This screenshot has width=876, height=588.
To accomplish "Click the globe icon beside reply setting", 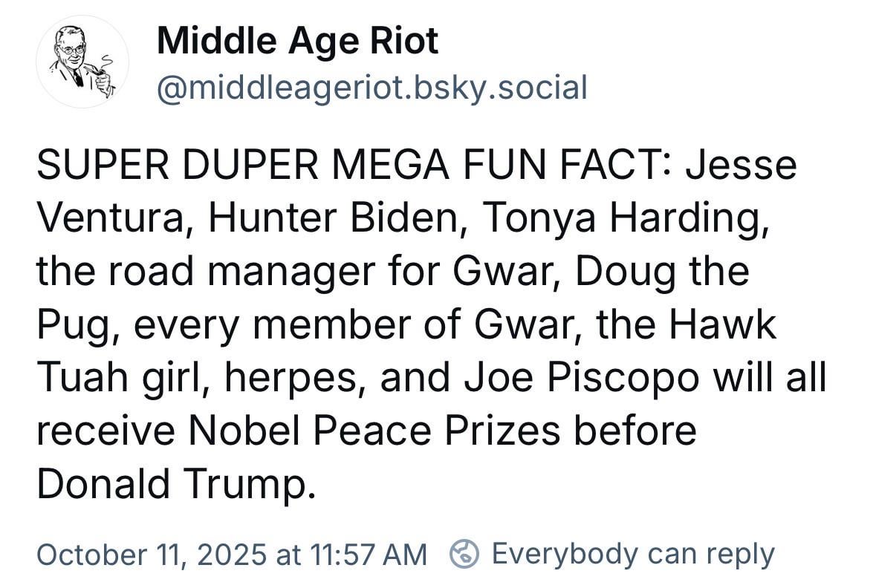I will (x=464, y=553).
